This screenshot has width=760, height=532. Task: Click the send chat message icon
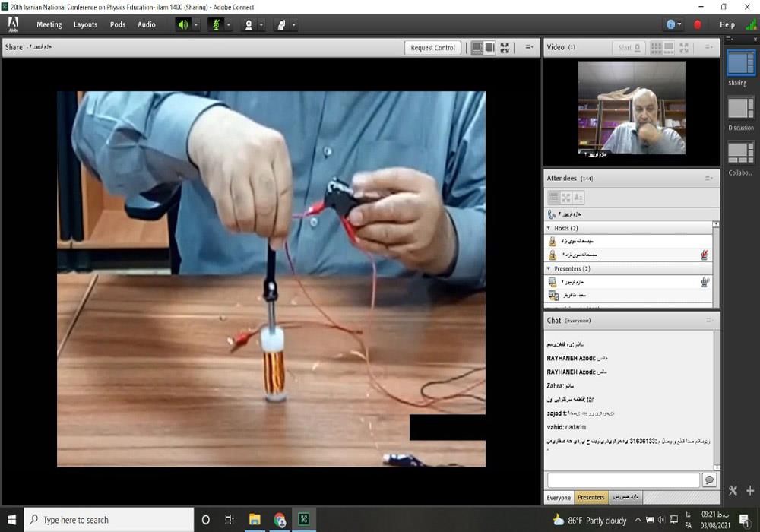pos(709,480)
